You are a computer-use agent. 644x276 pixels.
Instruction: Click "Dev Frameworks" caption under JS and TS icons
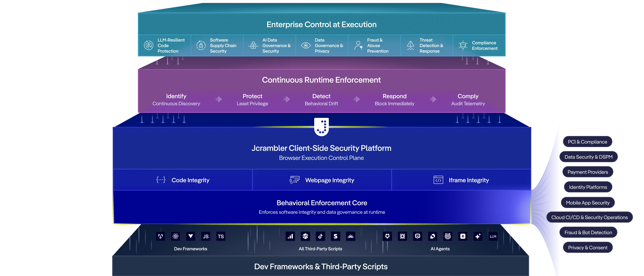pyautogui.click(x=190, y=249)
